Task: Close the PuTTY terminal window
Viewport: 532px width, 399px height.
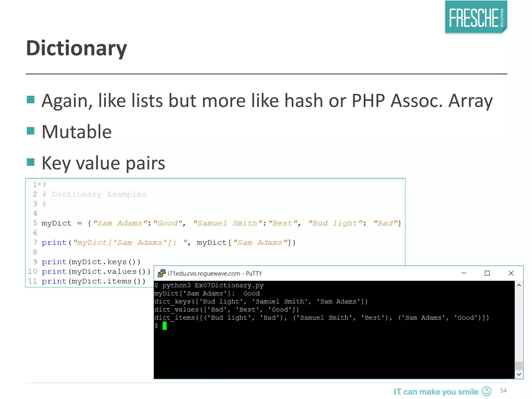Action: point(511,273)
